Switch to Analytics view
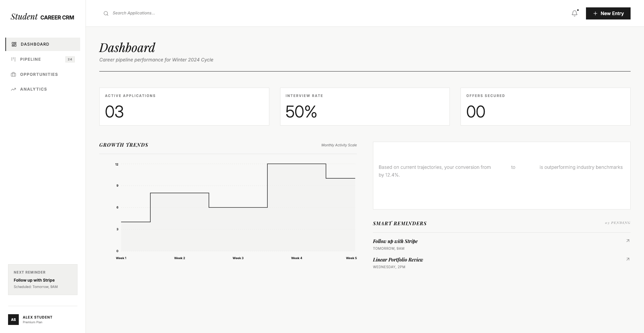Viewport: 644px width, 333px height. pos(43,89)
